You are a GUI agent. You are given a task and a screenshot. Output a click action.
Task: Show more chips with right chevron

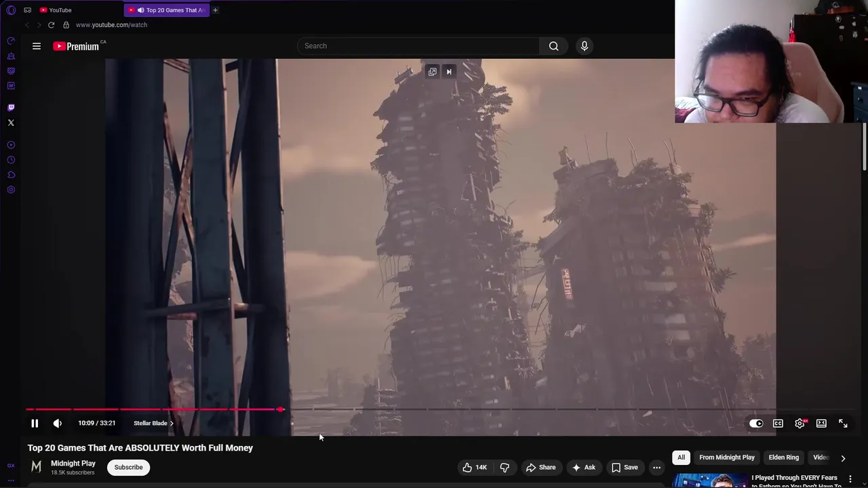click(843, 458)
